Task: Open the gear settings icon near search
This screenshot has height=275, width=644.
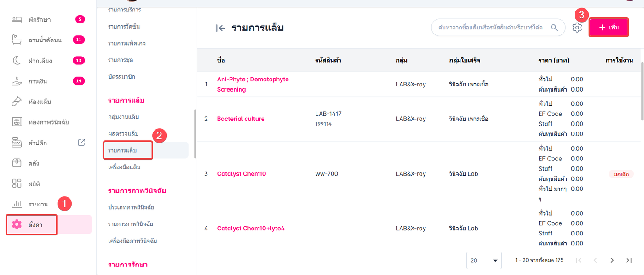Action: pos(577,28)
